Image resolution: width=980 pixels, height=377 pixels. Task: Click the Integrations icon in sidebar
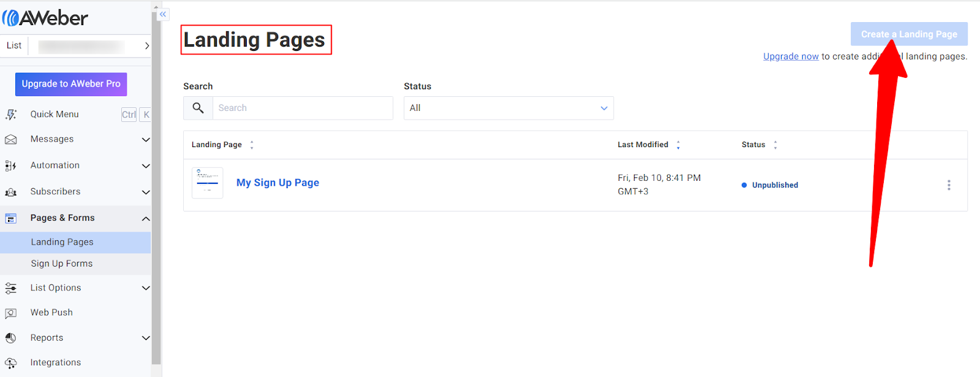[11, 363]
